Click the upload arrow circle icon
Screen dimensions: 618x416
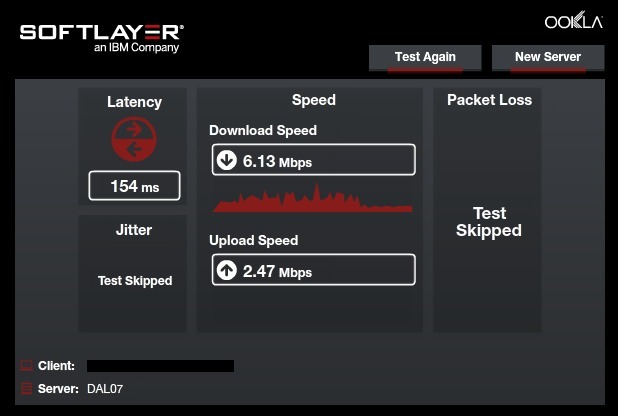(x=227, y=270)
